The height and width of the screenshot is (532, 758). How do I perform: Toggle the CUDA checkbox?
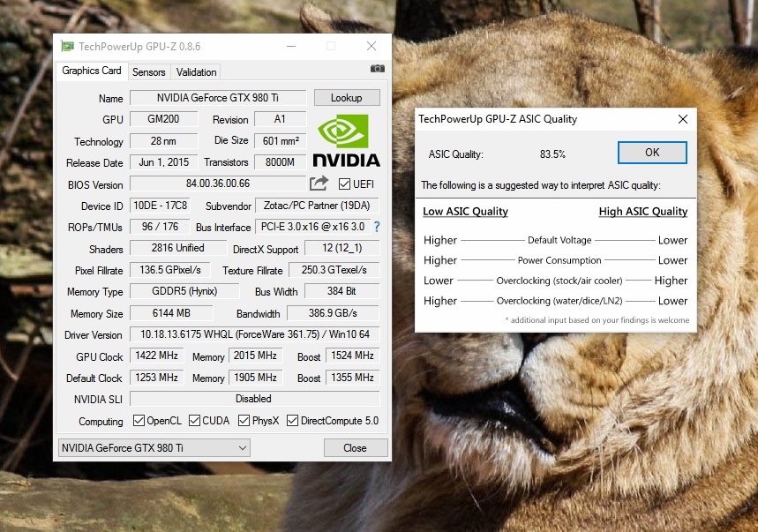point(194,420)
